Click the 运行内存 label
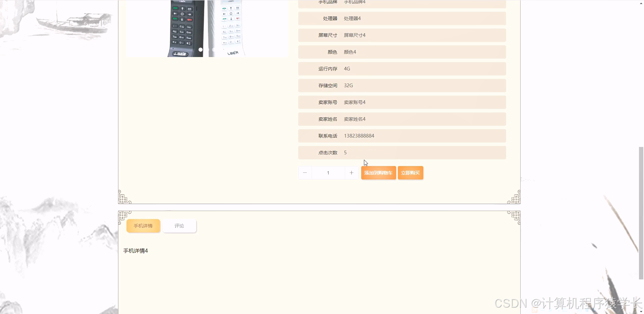This screenshot has width=644, height=314. pyautogui.click(x=328, y=69)
